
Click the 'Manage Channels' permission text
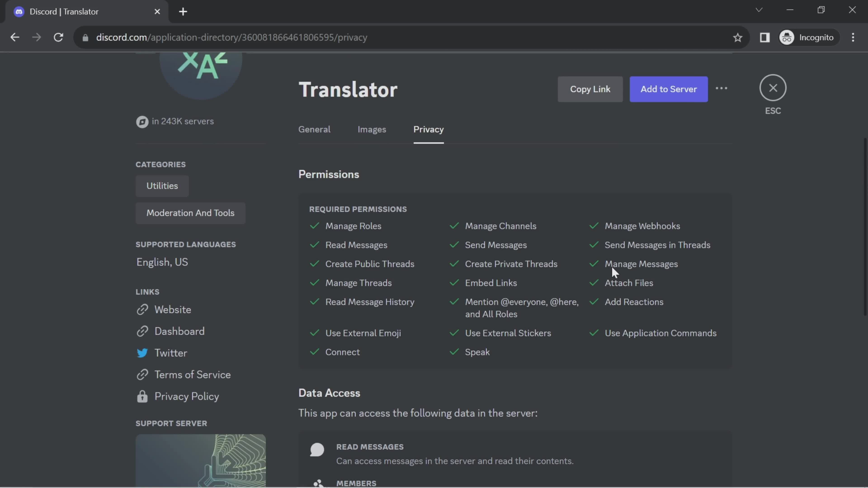tap(500, 226)
